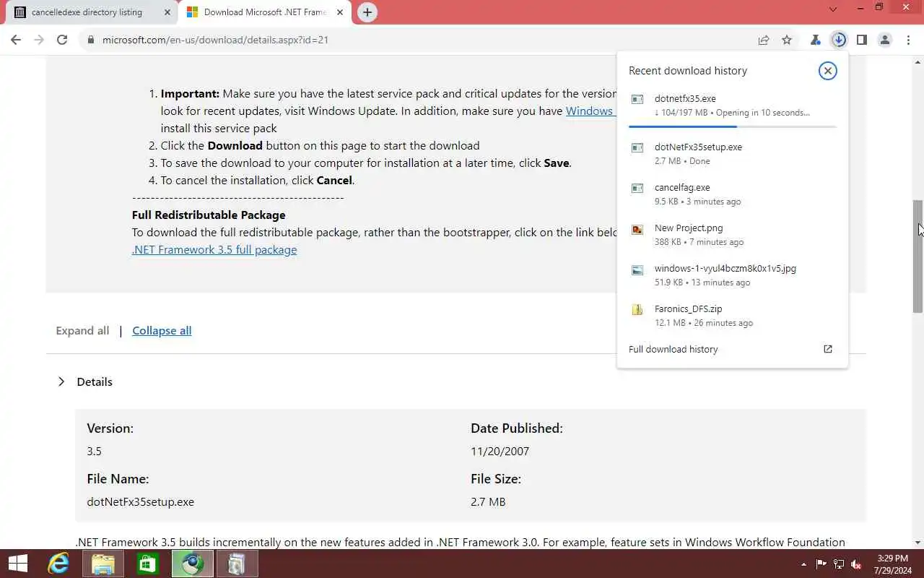The width and height of the screenshot is (924, 578).
Task: Bookmark this page with the star icon
Action: (x=787, y=40)
